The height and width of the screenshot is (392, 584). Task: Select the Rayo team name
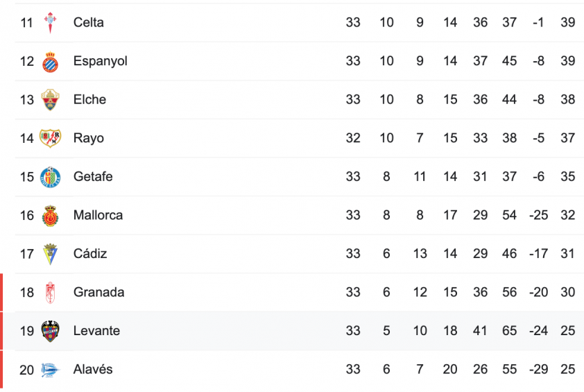click(x=89, y=138)
